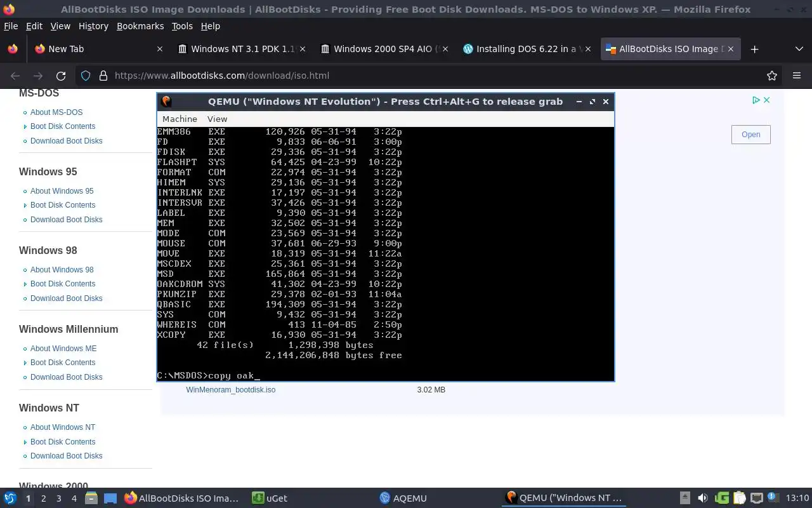Close the ad with the X icon
Image resolution: width=812 pixels, height=508 pixels.
766,100
